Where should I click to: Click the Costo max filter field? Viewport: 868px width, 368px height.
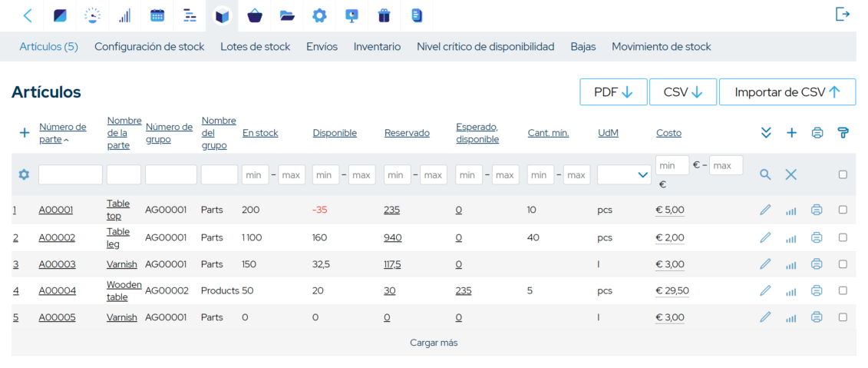click(726, 165)
